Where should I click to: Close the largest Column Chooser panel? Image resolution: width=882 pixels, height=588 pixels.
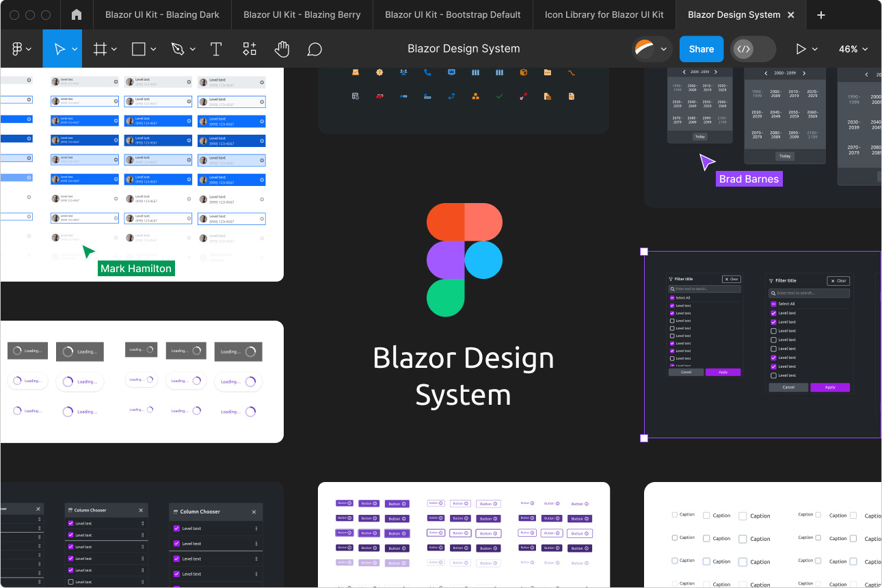254,512
